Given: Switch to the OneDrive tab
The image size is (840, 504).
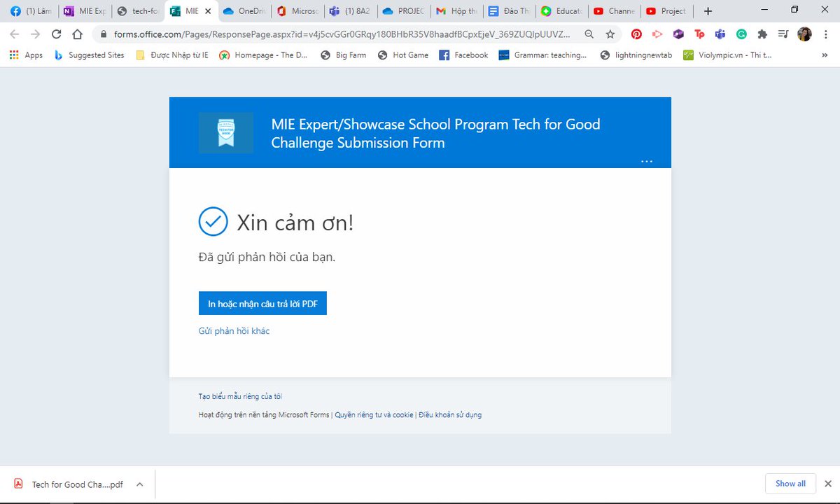Looking at the screenshot, I should pos(244,11).
